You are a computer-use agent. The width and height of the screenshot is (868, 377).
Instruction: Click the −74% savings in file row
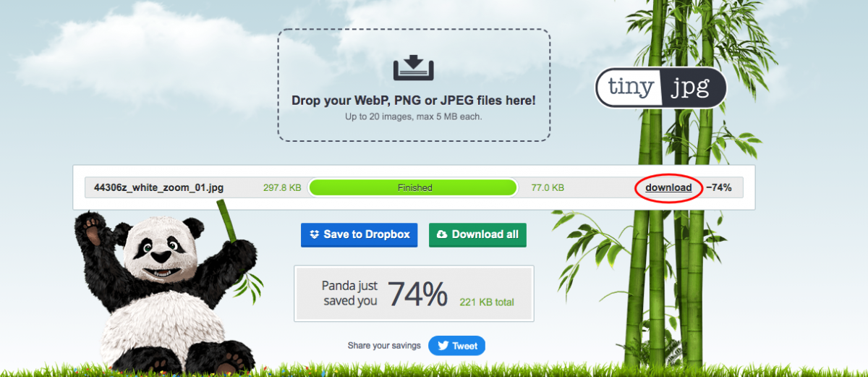coord(718,187)
